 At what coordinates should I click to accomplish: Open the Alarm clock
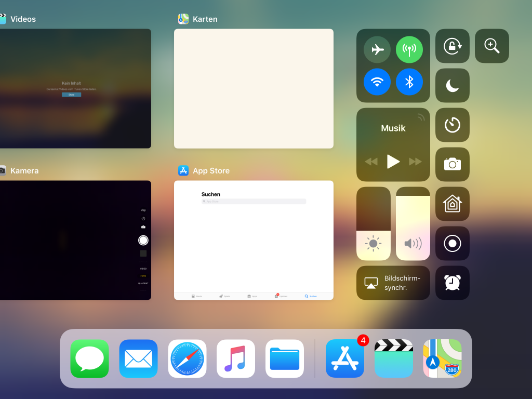click(x=452, y=283)
